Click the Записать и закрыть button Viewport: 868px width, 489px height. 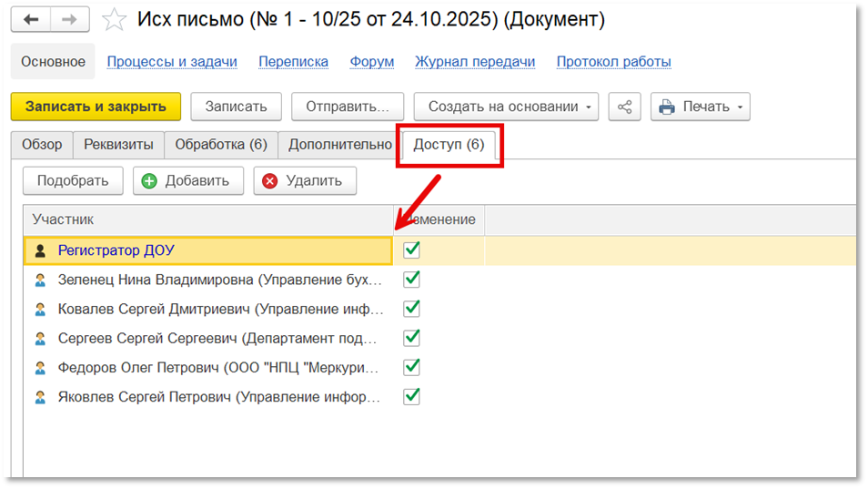pos(96,107)
